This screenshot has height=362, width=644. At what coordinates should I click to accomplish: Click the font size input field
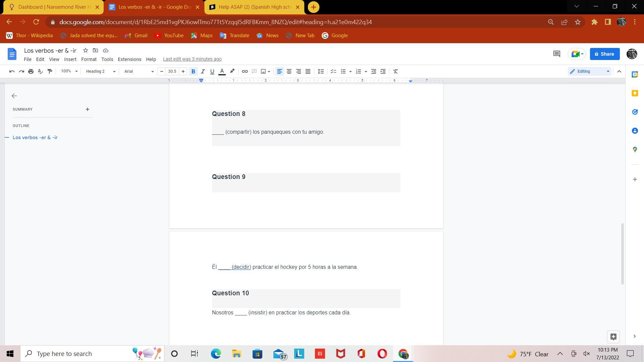[172, 71]
